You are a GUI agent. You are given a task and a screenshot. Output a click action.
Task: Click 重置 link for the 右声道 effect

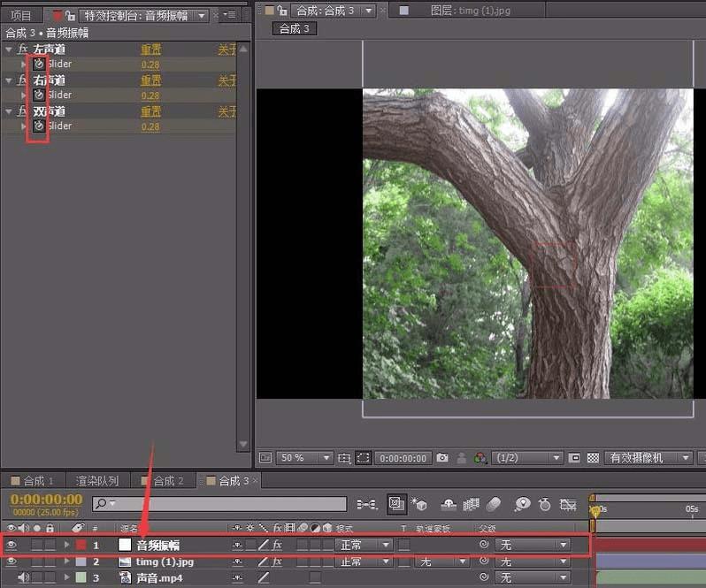pyautogui.click(x=150, y=80)
